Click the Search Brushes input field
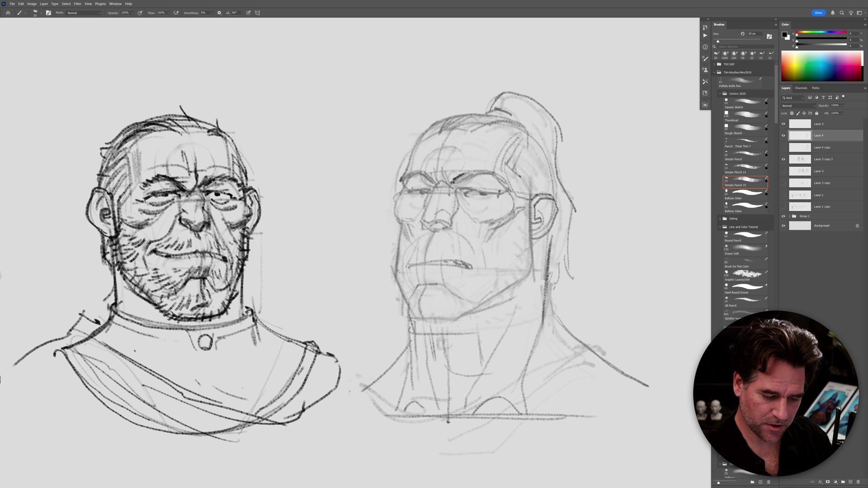The width and height of the screenshot is (868, 488). coord(745,47)
